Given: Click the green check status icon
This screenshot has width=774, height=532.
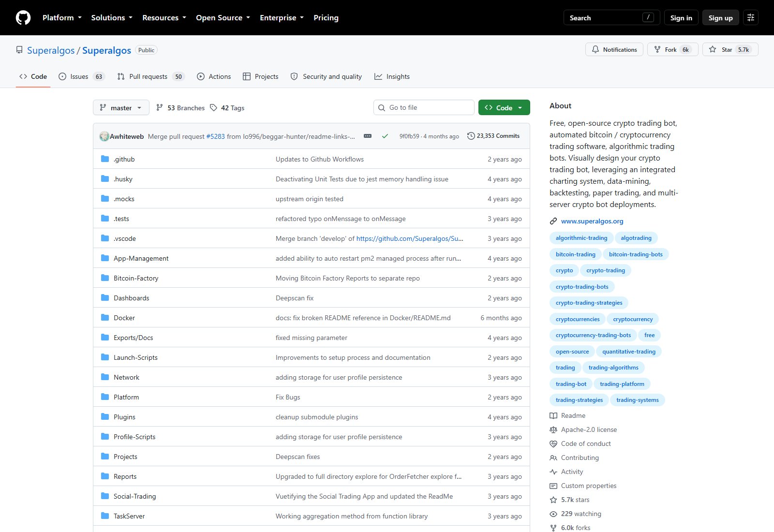Looking at the screenshot, I should [385, 136].
